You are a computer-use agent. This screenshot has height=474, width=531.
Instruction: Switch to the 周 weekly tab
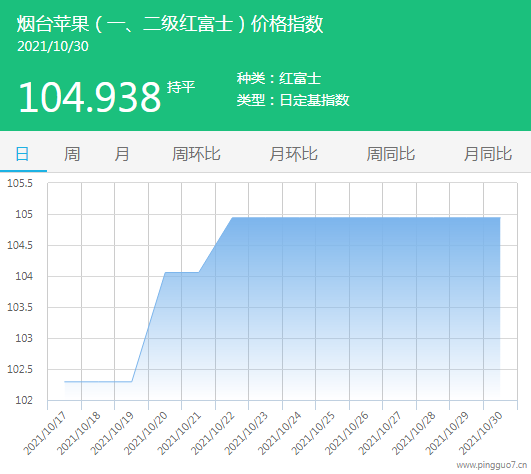[x=72, y=154]
